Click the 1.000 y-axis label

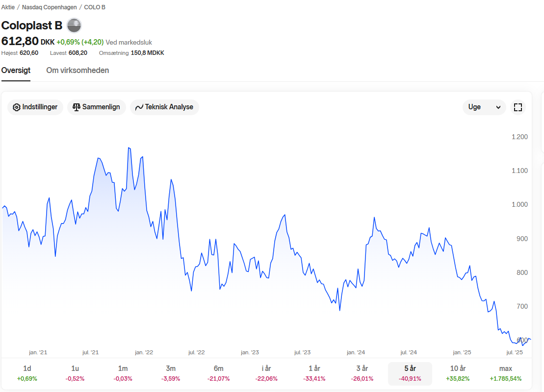pos(519,204)
